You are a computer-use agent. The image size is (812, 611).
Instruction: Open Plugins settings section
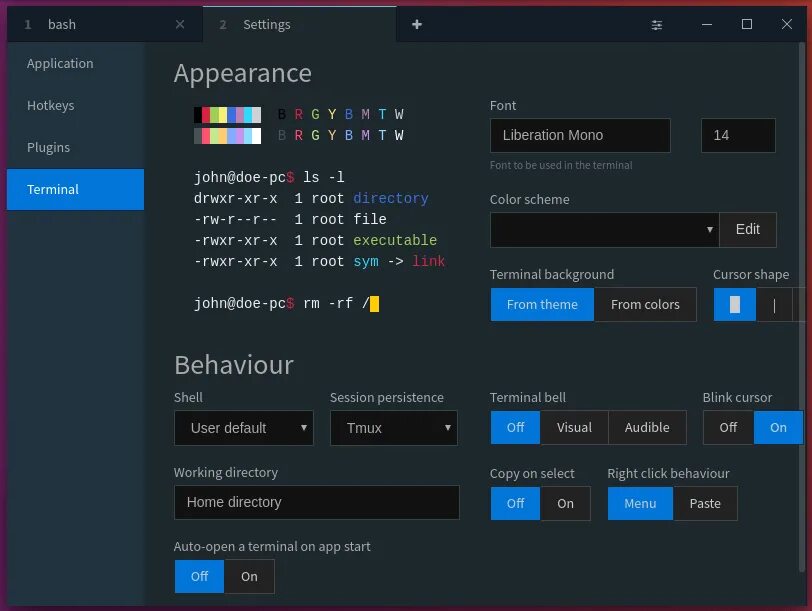click(x=76, y=148)
